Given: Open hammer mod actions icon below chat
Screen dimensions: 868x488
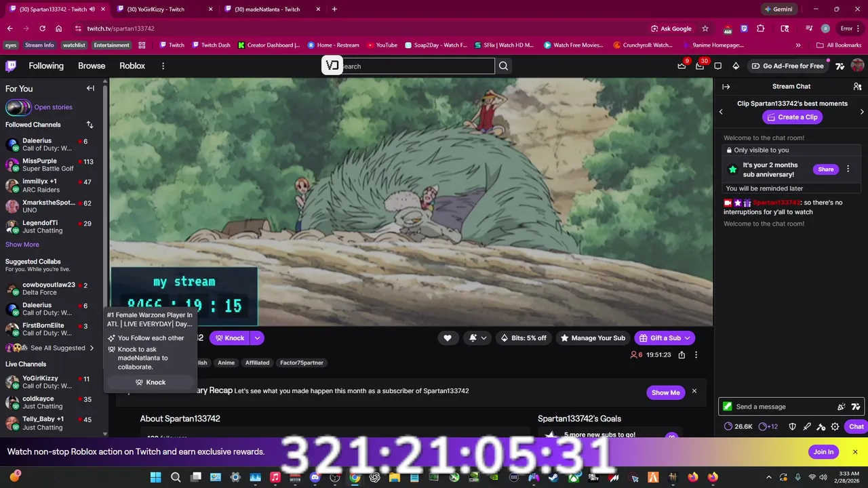Looking at the screenshot, I should [821, 426].
